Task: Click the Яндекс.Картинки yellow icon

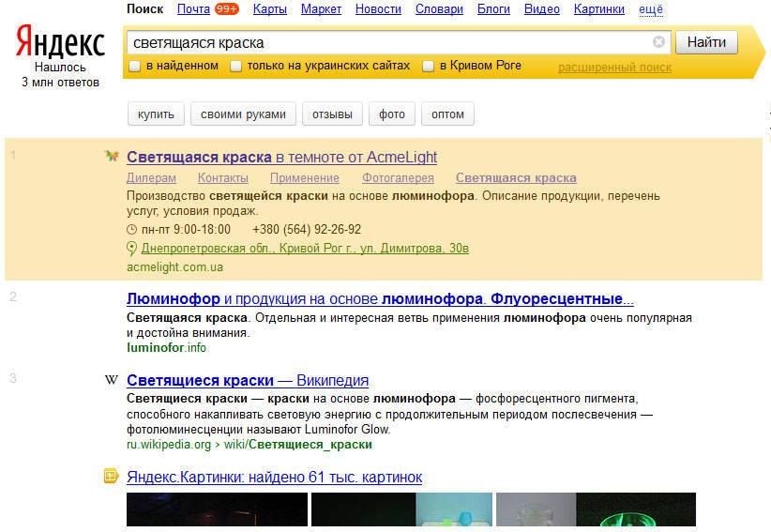Action: [x=111, y=476]
